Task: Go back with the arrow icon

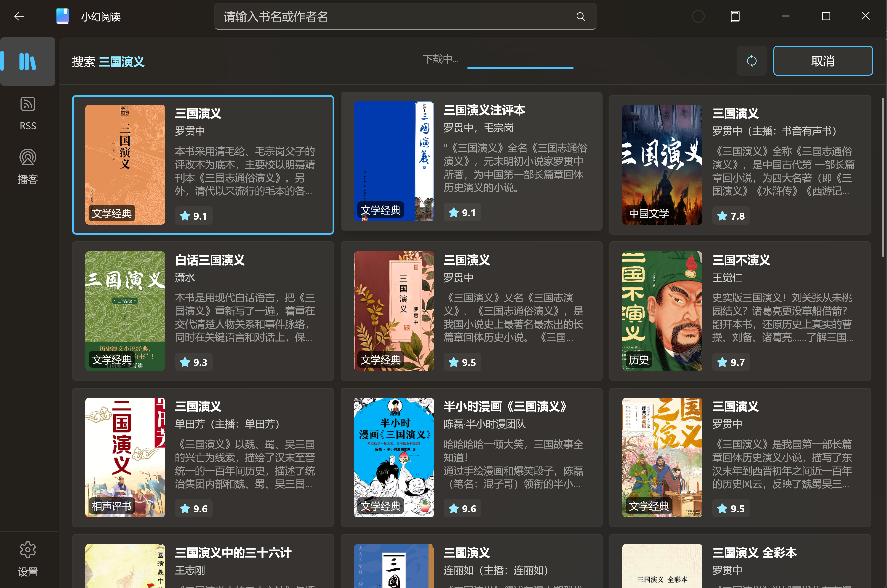Action: (19, 17)
